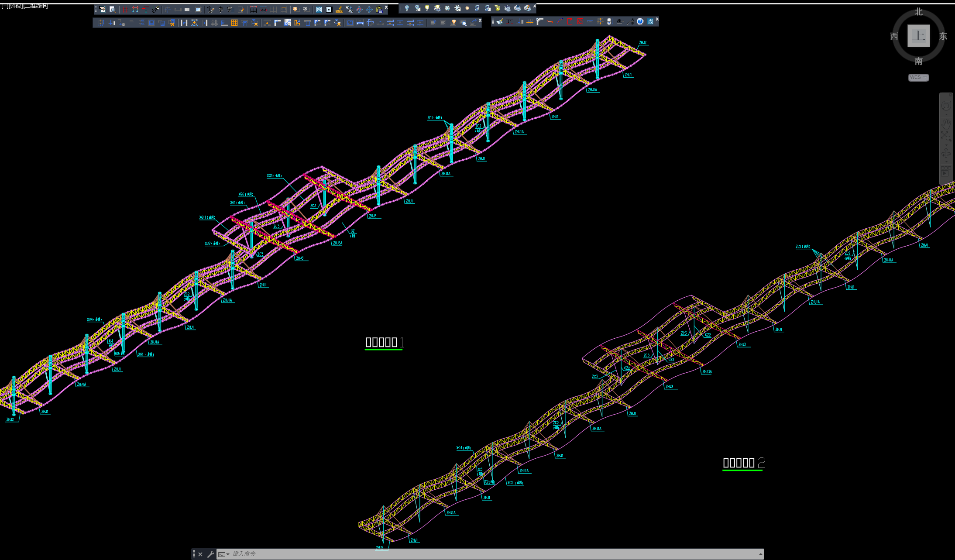Close the lightbulb layer toolbar
This screenshot has height=560, width=955.
[534, 6]
